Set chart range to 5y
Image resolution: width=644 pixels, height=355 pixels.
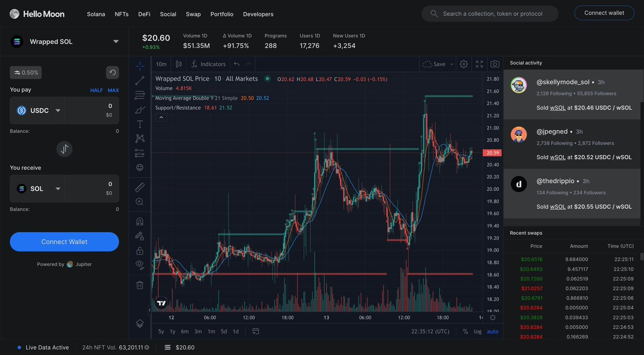161,331
